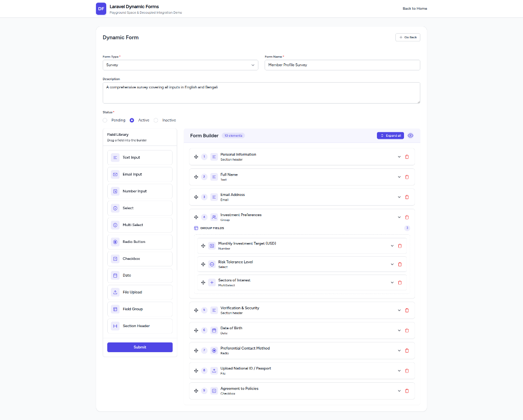Delete Sectors of Interest field

point(400,283)
